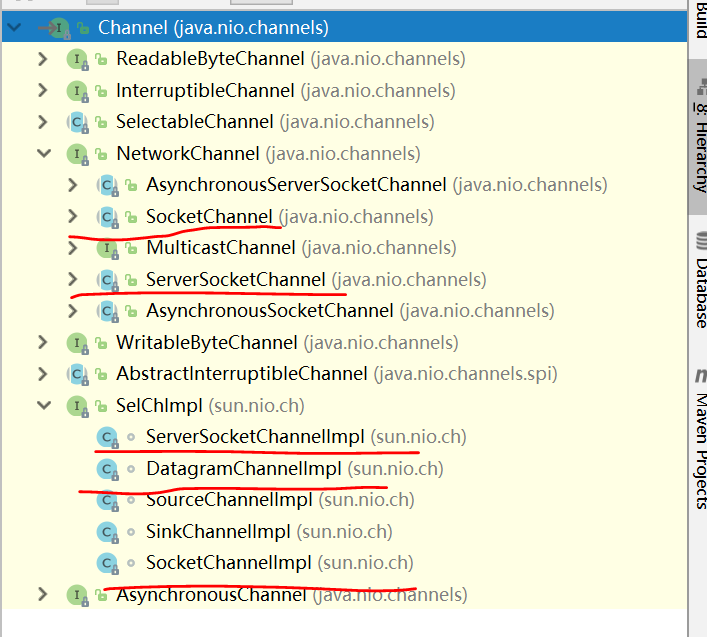Click the class icon of ServerSocketChannelImpl
This screenshot has width=707, height=637.
click(x=107, y=437)
